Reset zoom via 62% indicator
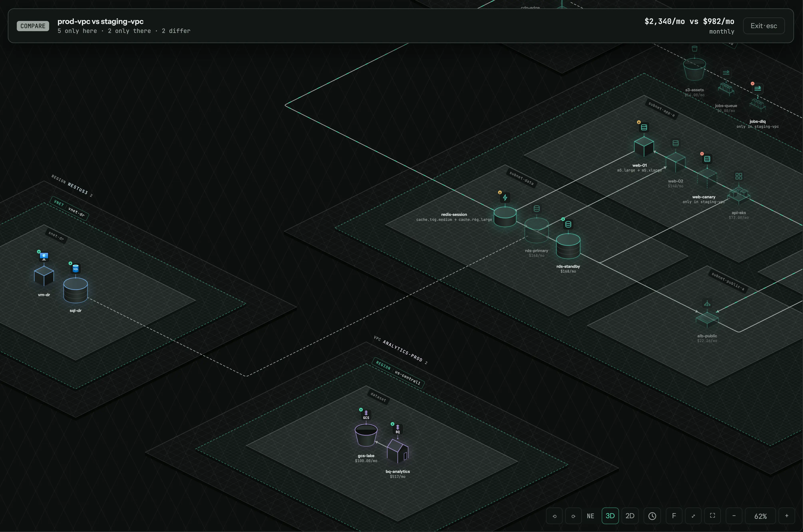The height and width of the screenshot is (532, 803). [761, 516]
